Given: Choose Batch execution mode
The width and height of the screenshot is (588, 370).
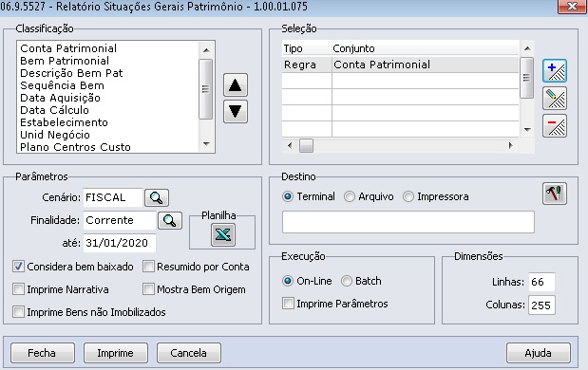Looking at the screenshot, I should point(347,281).
